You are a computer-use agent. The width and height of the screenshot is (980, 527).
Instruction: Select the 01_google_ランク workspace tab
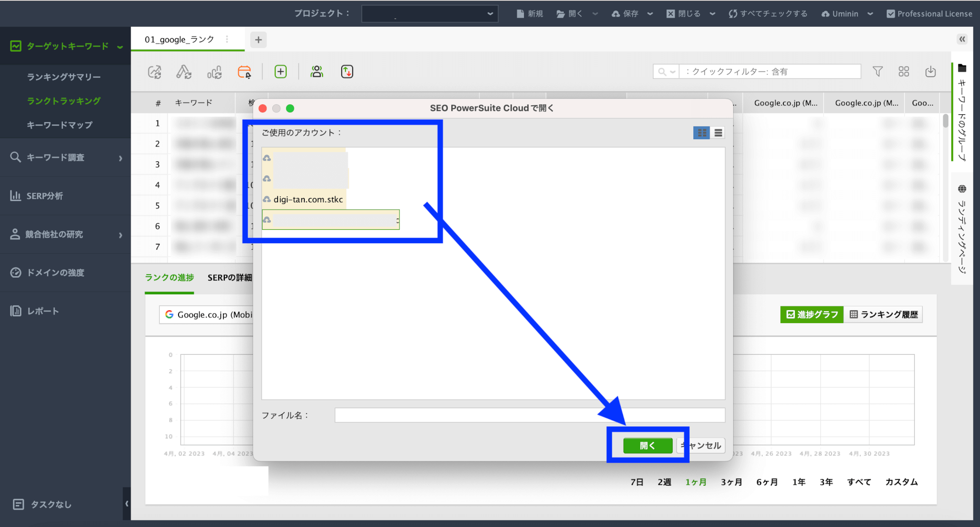(179, 39)
